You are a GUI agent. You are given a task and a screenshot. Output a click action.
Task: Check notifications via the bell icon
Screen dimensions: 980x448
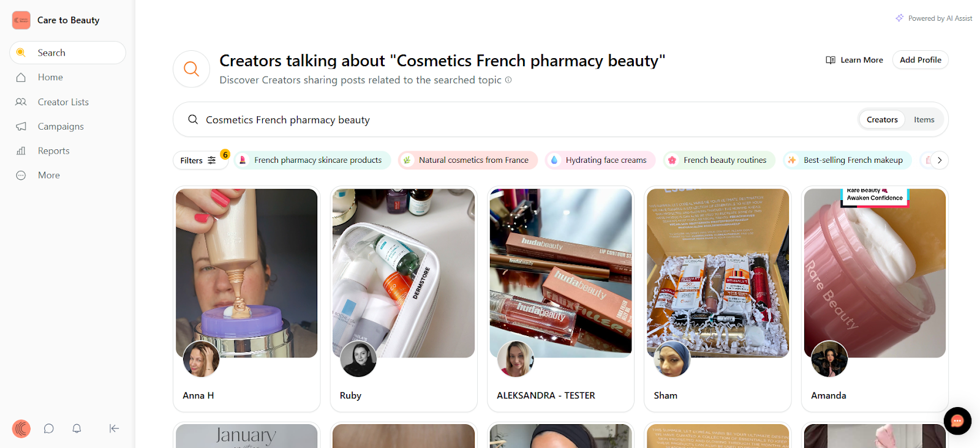point(77,428)
